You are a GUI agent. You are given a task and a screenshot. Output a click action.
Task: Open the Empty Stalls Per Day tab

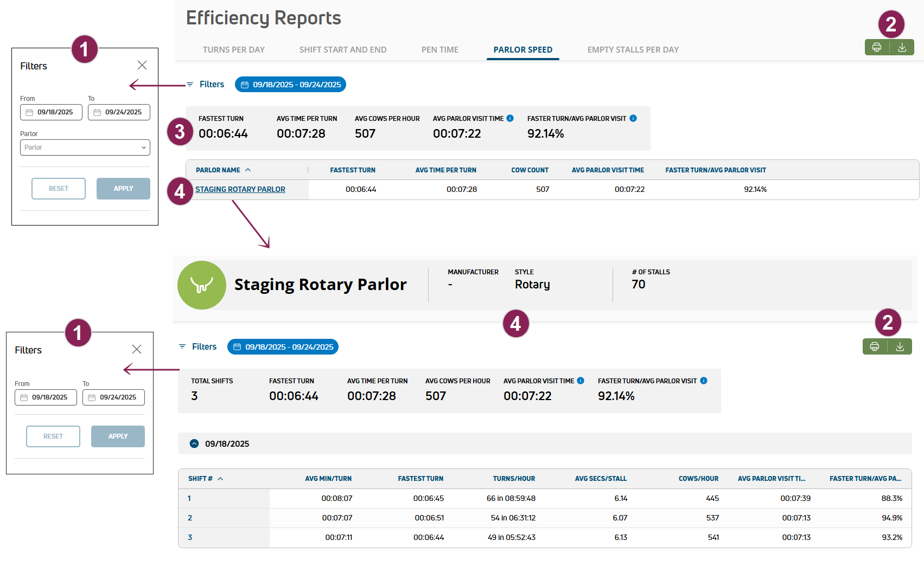pos(633,50)
